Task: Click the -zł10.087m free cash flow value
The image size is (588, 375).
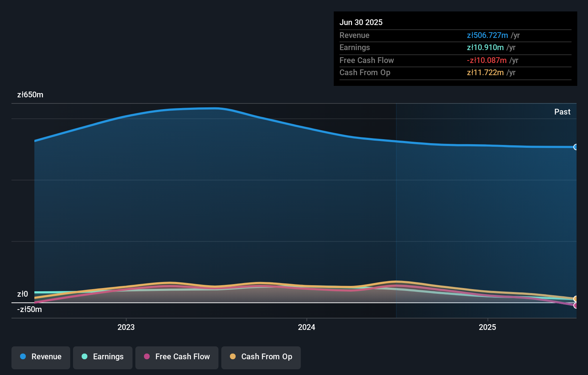Action: click(487, 60)
